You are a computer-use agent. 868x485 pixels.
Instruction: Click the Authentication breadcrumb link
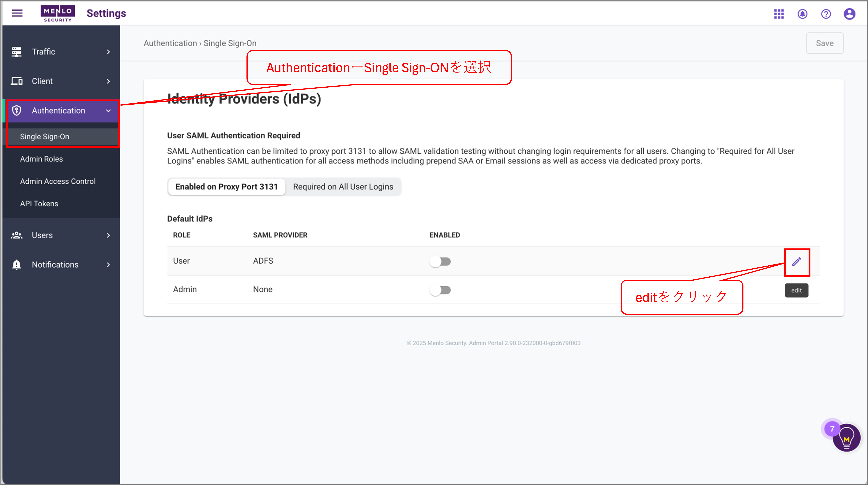pos(170,43)
